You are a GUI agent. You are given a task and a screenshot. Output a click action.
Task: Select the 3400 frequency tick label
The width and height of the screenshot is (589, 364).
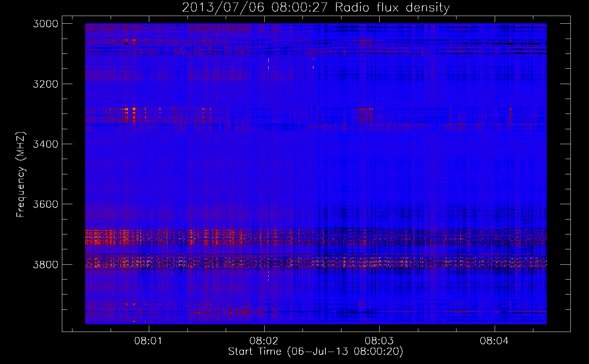[46, 144]
